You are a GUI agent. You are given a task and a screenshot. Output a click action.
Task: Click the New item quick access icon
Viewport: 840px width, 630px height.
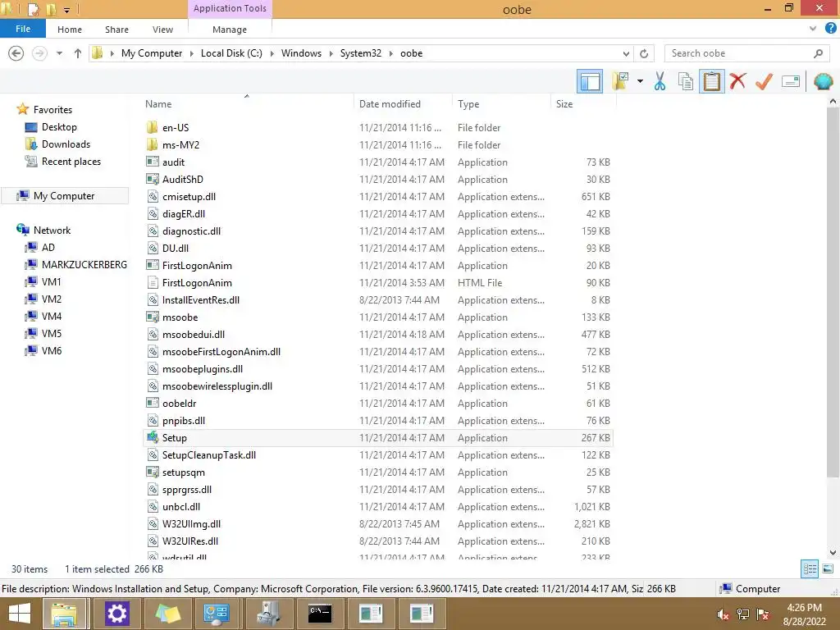pyautogui.click(x=33, y=9)
